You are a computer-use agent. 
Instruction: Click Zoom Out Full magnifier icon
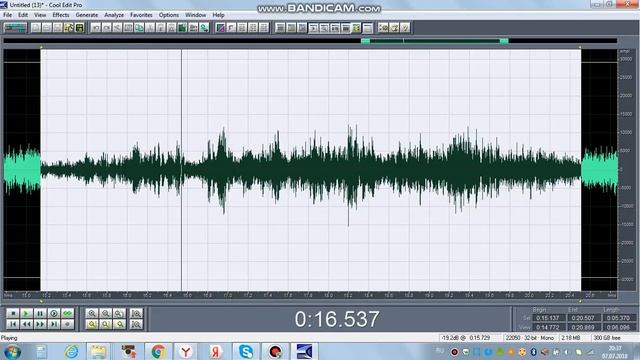click(x=120, y=313)
